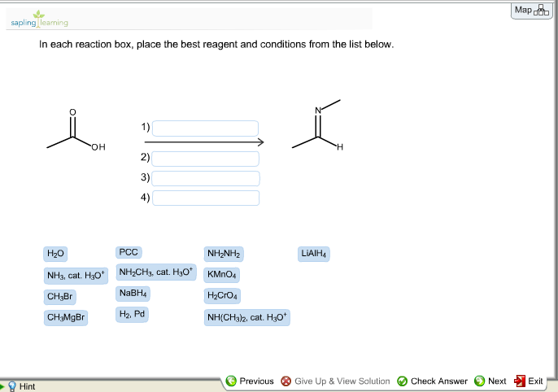Screen dimensions: 558x392
Task: Click the Check Answer checkmark icon
Action: [402, 381]
